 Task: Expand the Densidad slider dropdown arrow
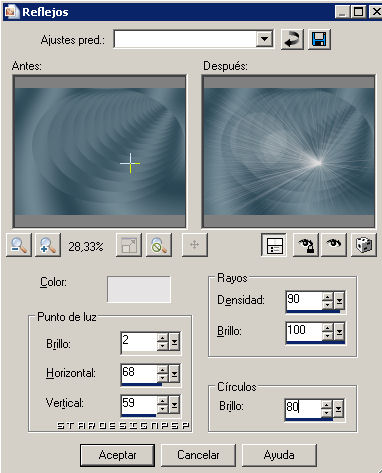339,301
